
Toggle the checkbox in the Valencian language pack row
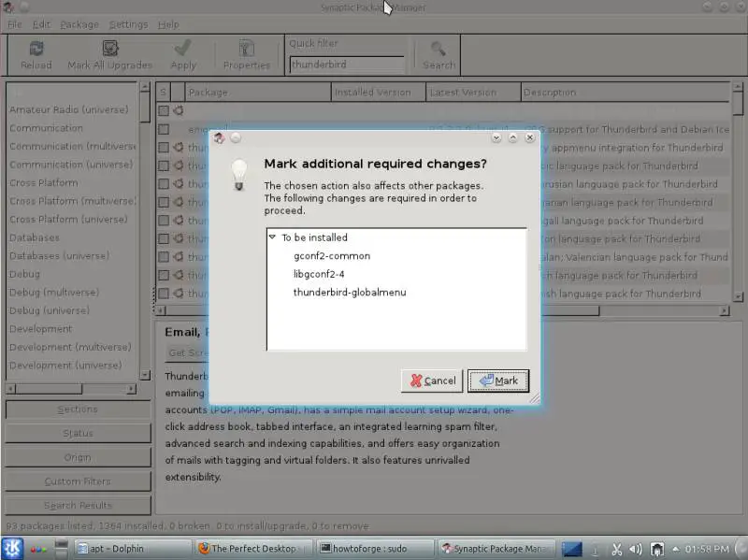tap(164, 256)
